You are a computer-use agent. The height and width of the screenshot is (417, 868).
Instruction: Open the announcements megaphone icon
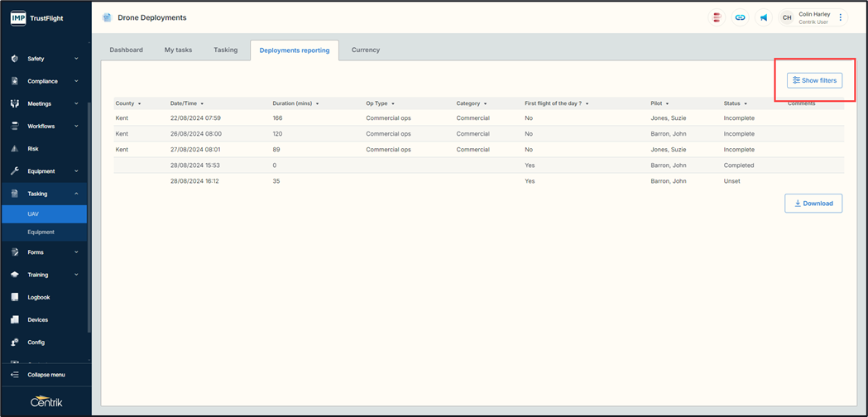(x=763, y=17)
